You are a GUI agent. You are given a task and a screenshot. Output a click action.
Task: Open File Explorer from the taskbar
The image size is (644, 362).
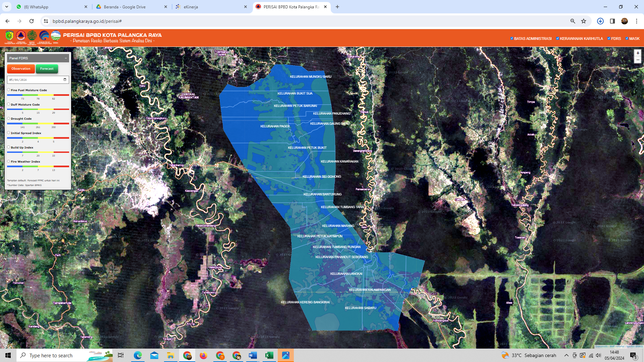170,355
